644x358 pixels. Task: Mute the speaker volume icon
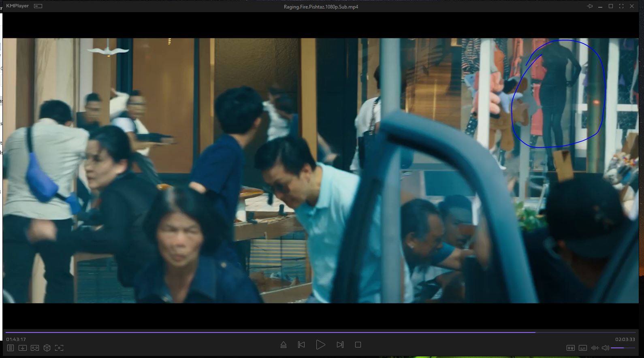[x=605, y=348]
